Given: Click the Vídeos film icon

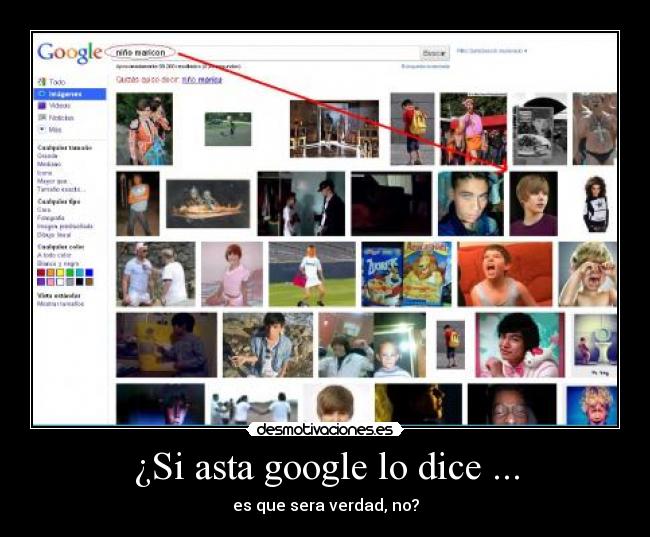Looking at the screenshot, I should (x=41, y=106).
